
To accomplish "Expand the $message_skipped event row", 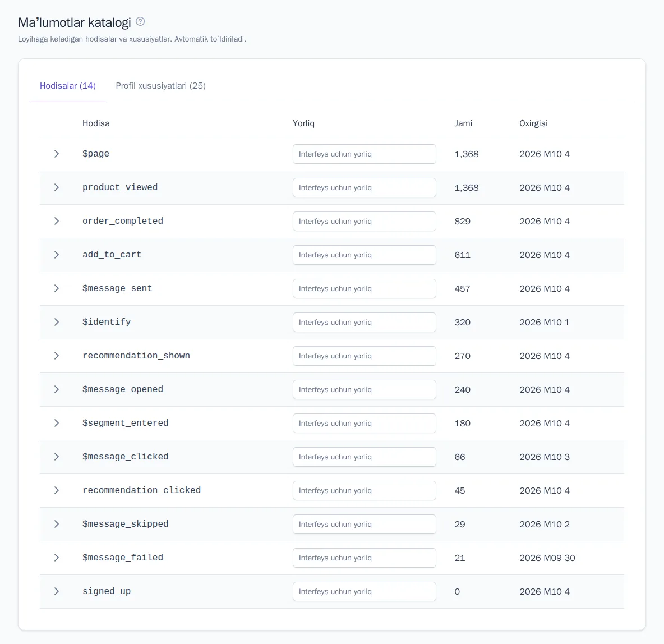I will (56, 524).
